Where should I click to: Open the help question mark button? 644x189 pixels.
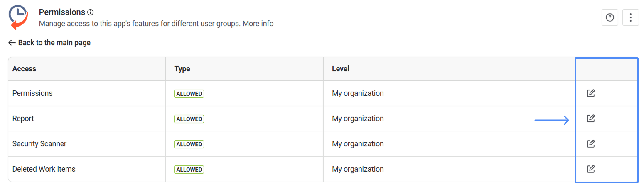[610, 17]
